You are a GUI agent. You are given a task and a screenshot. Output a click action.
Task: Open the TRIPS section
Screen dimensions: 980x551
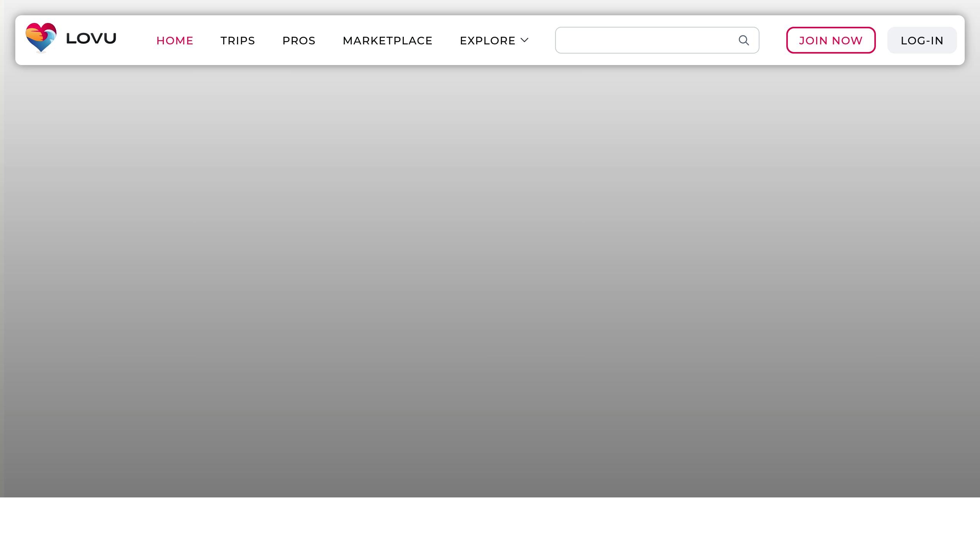238,41
